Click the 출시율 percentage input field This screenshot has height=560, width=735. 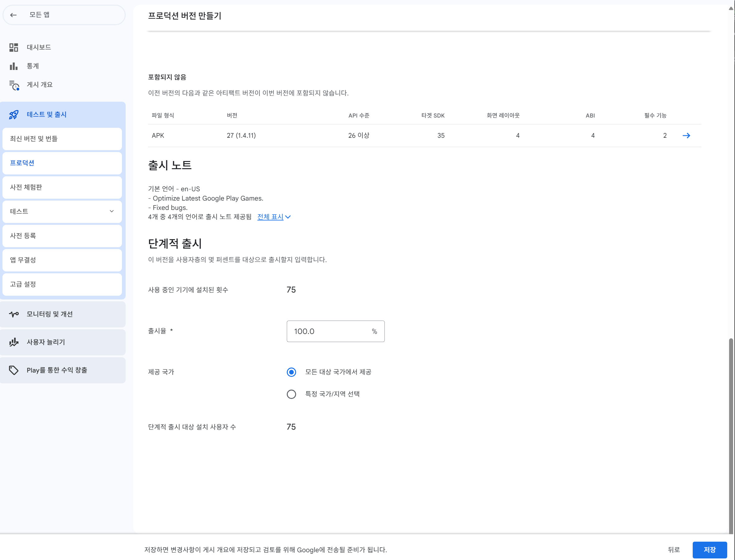(329, 331)
